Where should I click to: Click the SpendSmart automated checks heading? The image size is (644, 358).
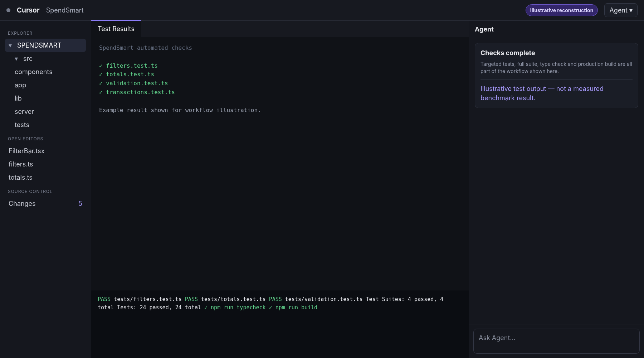(145, 48)
